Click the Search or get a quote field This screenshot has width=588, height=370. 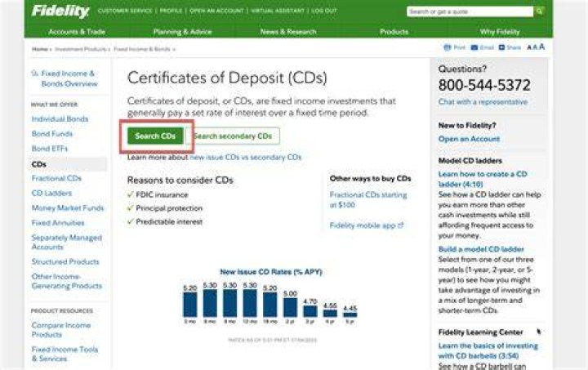tap(470, 11)
